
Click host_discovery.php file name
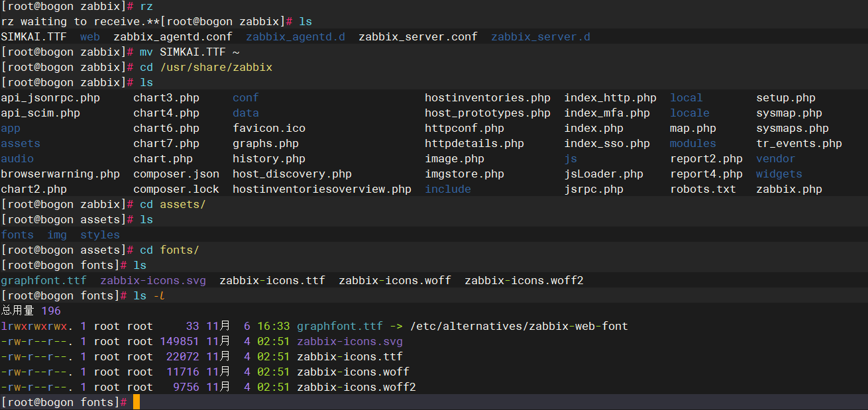click(x=292, y=174)
